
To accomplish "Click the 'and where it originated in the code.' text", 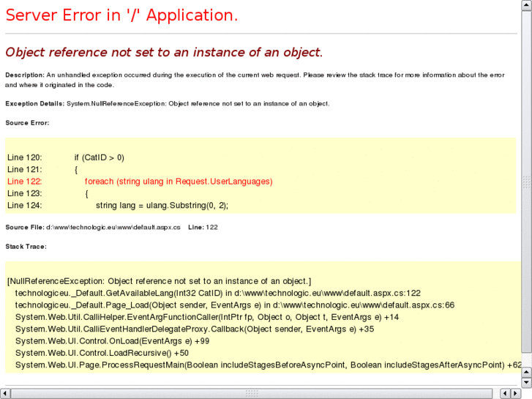I will [59, 85].
